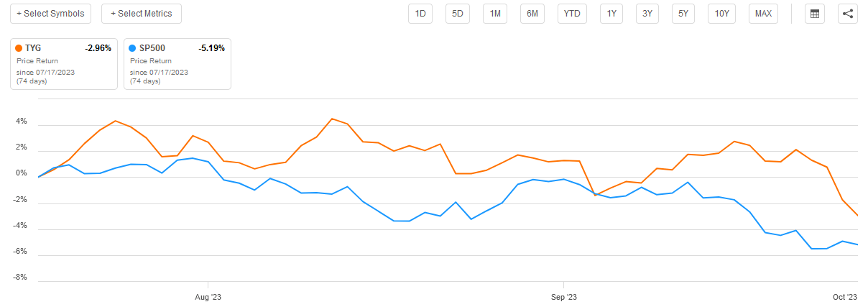Image resolution: width=868 pixels, height=307 pixels.
Task: Pick the 3Y time range
Action: tap(647, 14)
